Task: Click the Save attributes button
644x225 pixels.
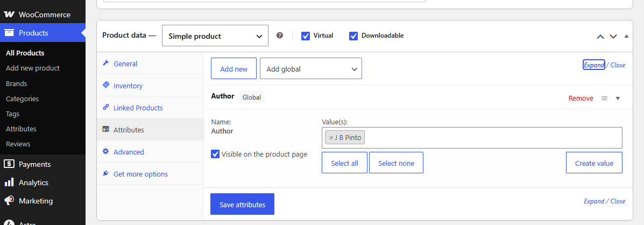Action: (242, 204)
